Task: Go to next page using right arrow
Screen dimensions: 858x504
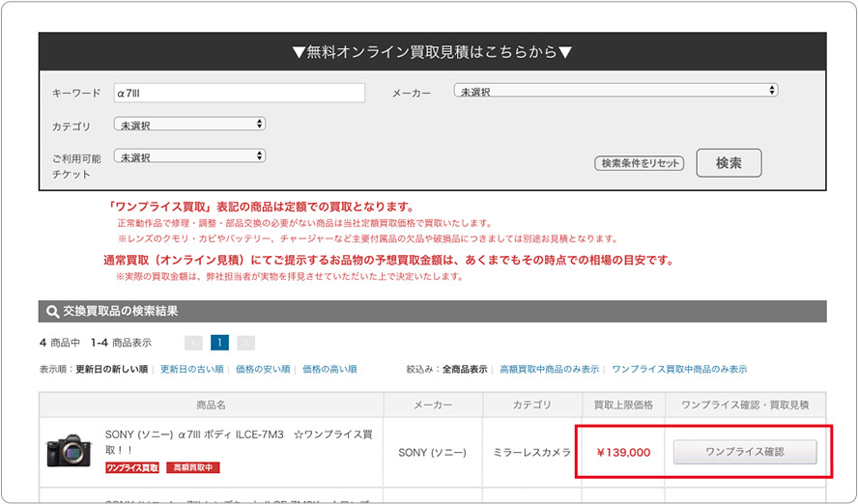Action: [246, 343]
